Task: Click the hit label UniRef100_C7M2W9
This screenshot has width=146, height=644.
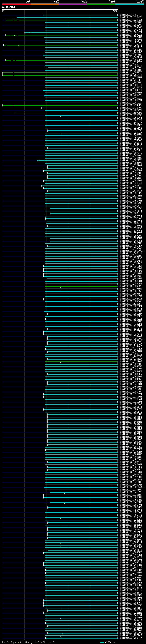Action: (131, 77)
